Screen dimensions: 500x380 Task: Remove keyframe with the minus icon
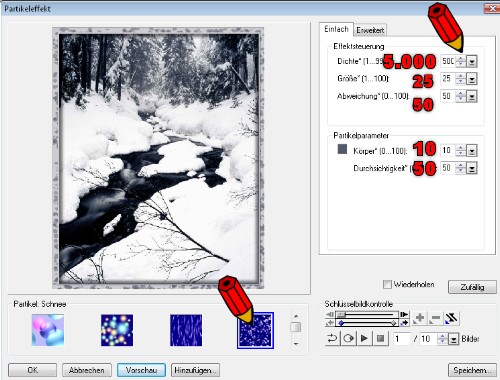pos(435,318)
